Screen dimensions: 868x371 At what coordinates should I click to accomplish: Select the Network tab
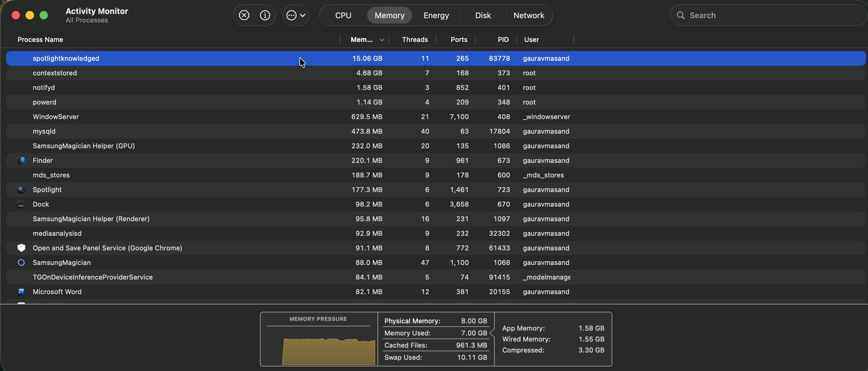tap(528, 15)
